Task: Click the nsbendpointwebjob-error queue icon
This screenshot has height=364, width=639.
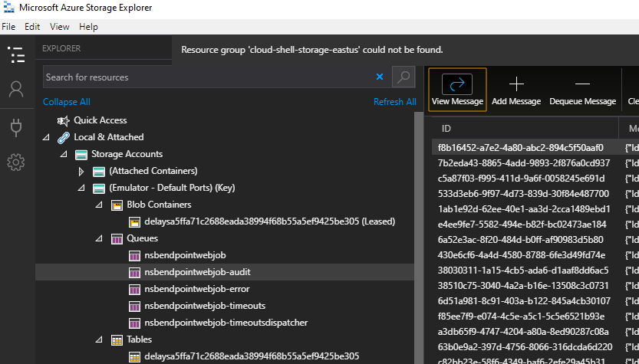Action: click(x=134, y=290)
